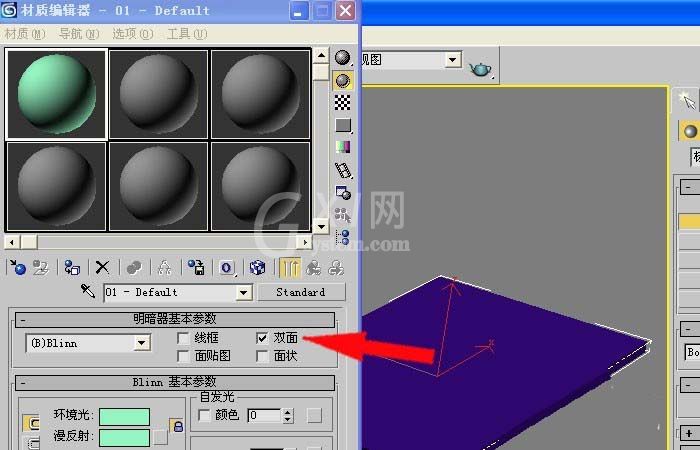The width and height of the screenshot is (700, 450).
Task: Click the Make Unique icon
Action: click(165, 267)
